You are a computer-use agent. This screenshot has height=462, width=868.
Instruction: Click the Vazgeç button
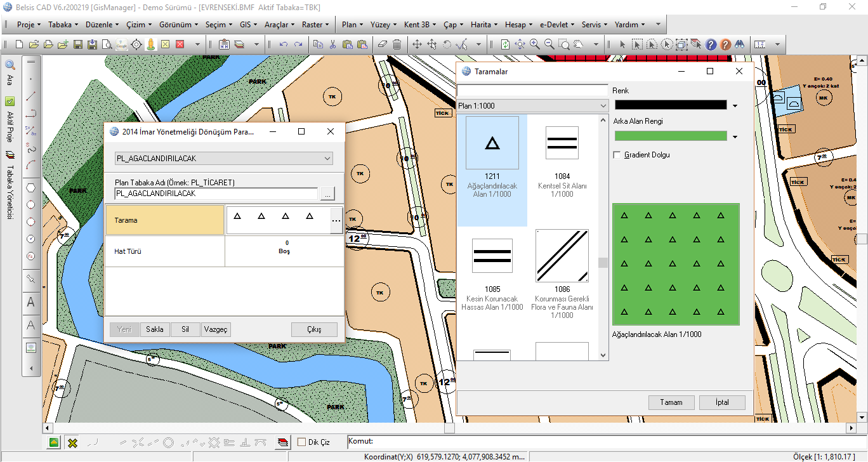pyautogui.click(x=216, y=329)
